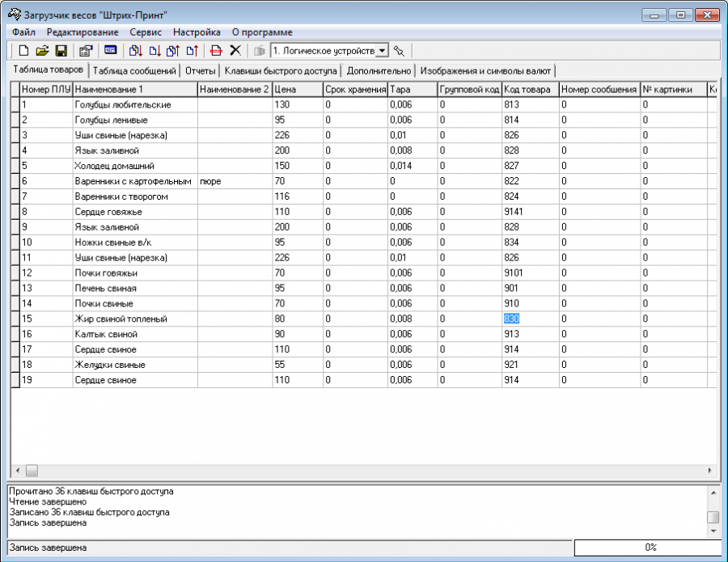This screenshot has width=728, height=562.
Task: Click the single page down-arrow icon
Action: click(154, 51)
